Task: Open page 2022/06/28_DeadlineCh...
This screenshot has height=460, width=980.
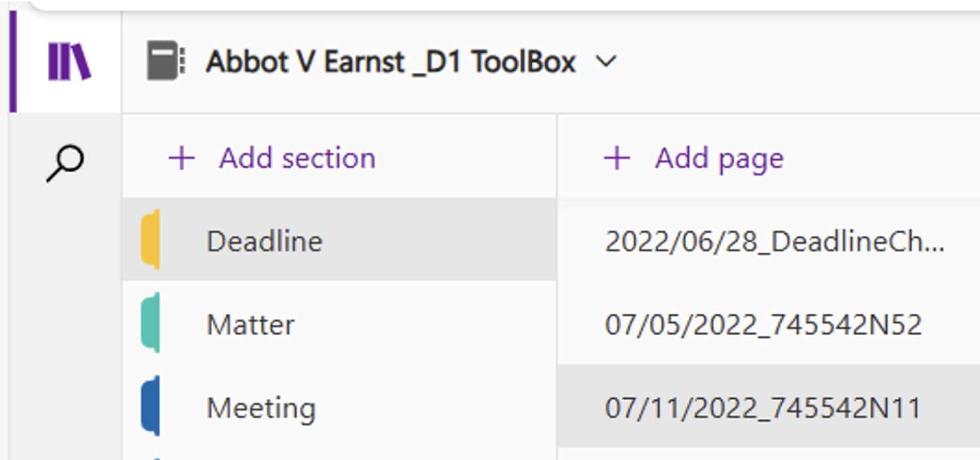Action: (x=774, y=242)
